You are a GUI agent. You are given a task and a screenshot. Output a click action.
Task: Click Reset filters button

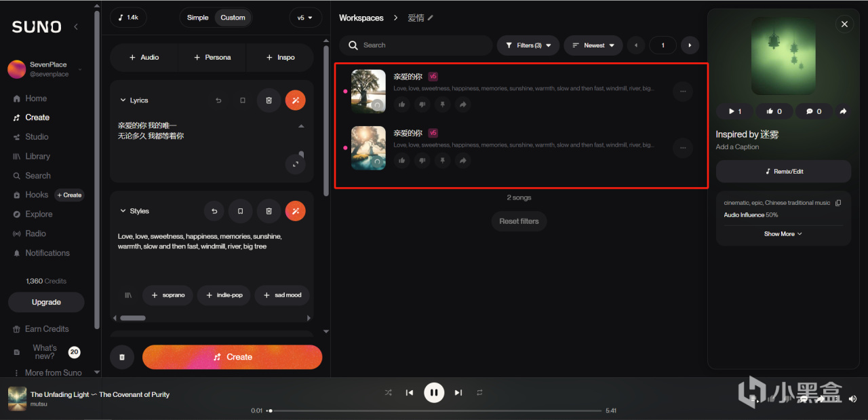[x=519, y=221]
